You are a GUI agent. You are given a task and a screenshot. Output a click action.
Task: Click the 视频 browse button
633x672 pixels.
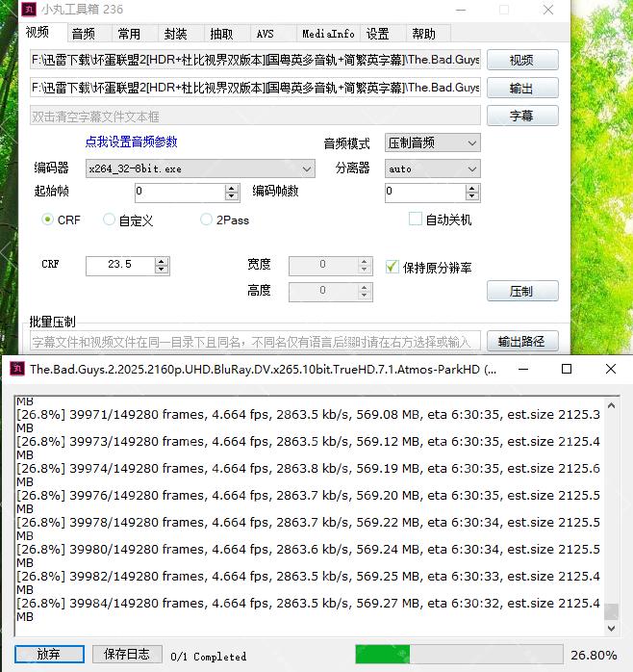(x=522, y=60)
